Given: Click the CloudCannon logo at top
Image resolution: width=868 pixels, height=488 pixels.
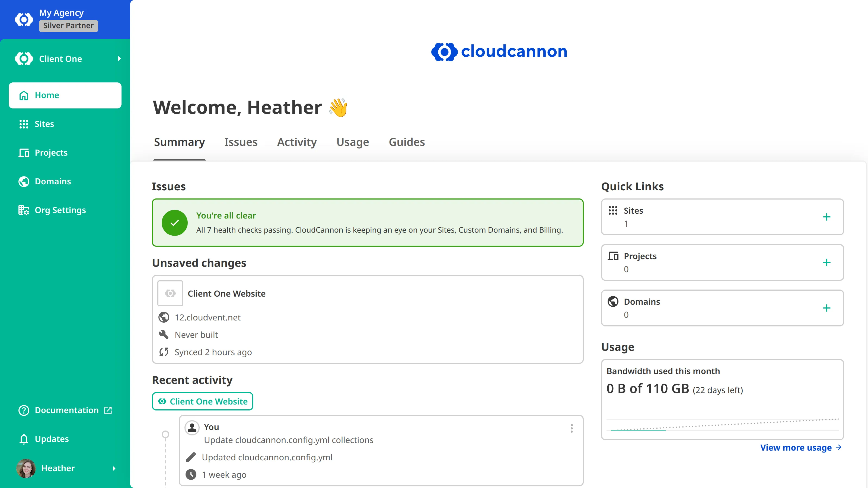Looking at the screenshot, I should coord(499,52).
